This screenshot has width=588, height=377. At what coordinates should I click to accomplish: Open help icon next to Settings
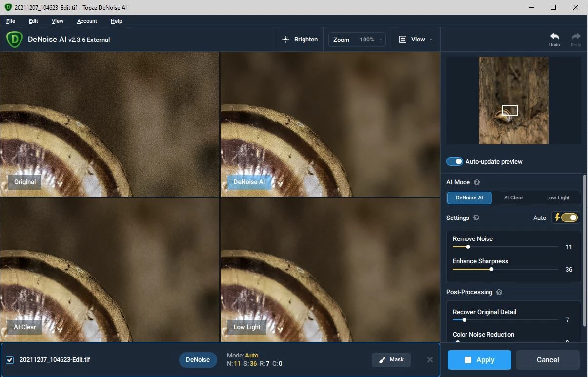point(476,218)
